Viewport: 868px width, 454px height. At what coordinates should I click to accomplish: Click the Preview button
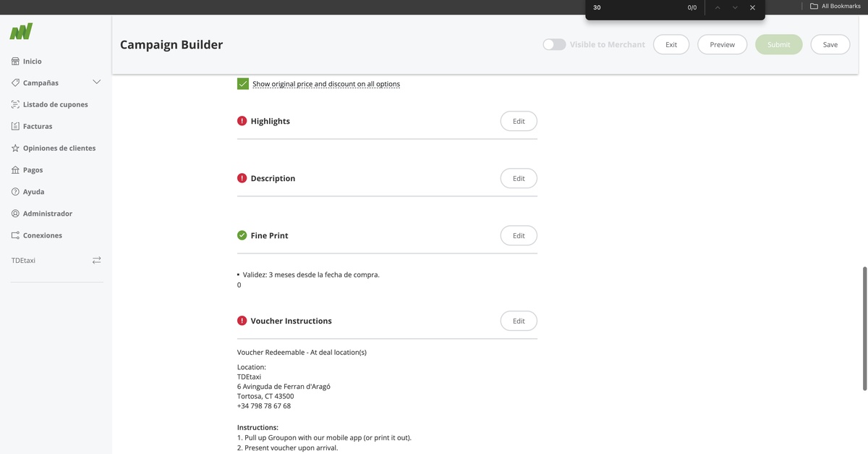(722, 44)
